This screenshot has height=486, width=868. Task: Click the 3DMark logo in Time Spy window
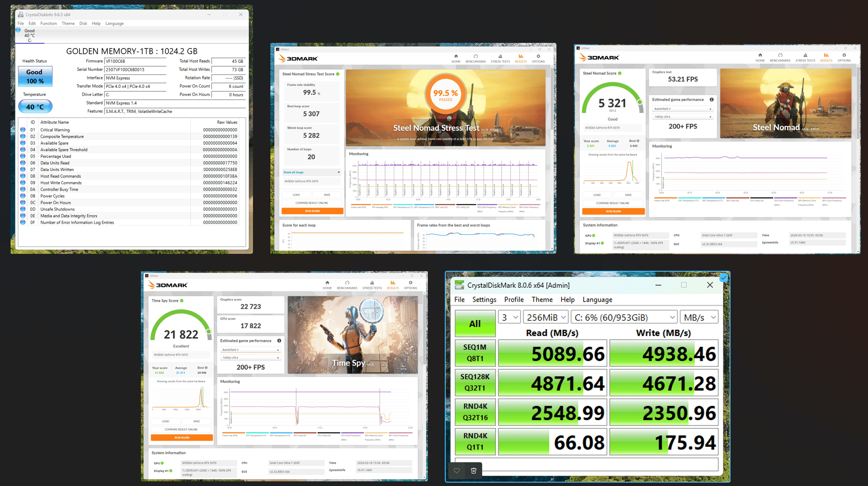coord(167,285)
